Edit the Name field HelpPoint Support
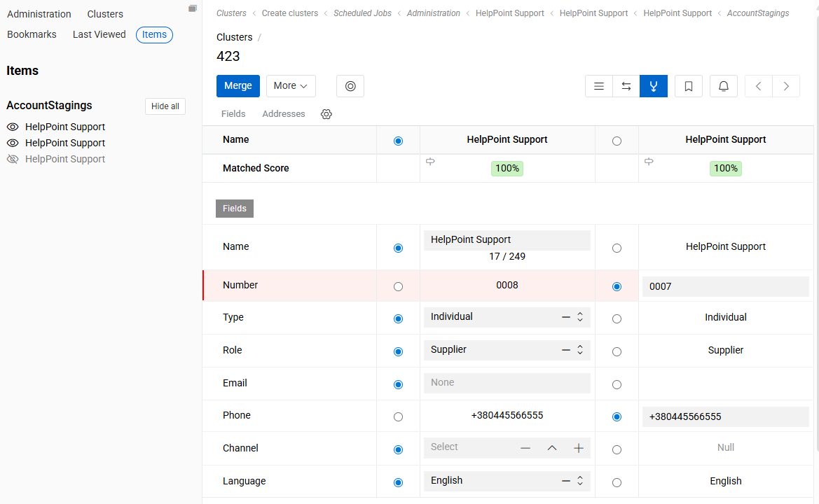Screen dimensions: 819x504 507,240
